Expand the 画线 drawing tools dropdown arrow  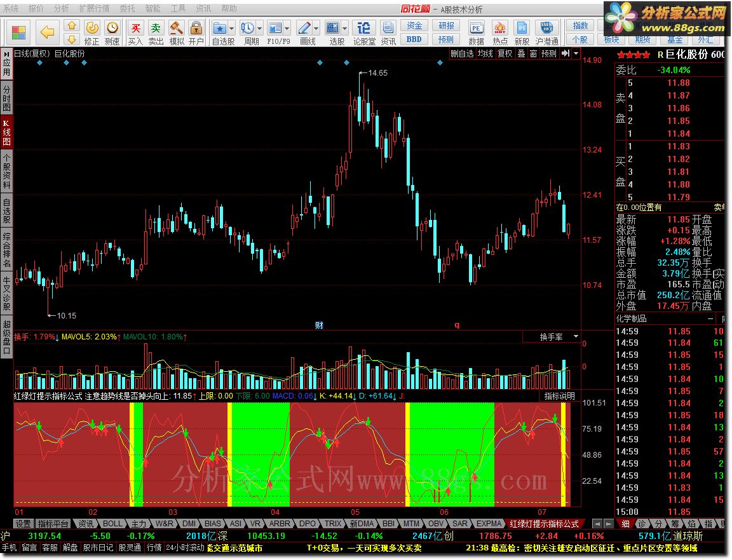pyautogui.click(x=316, y=29)
